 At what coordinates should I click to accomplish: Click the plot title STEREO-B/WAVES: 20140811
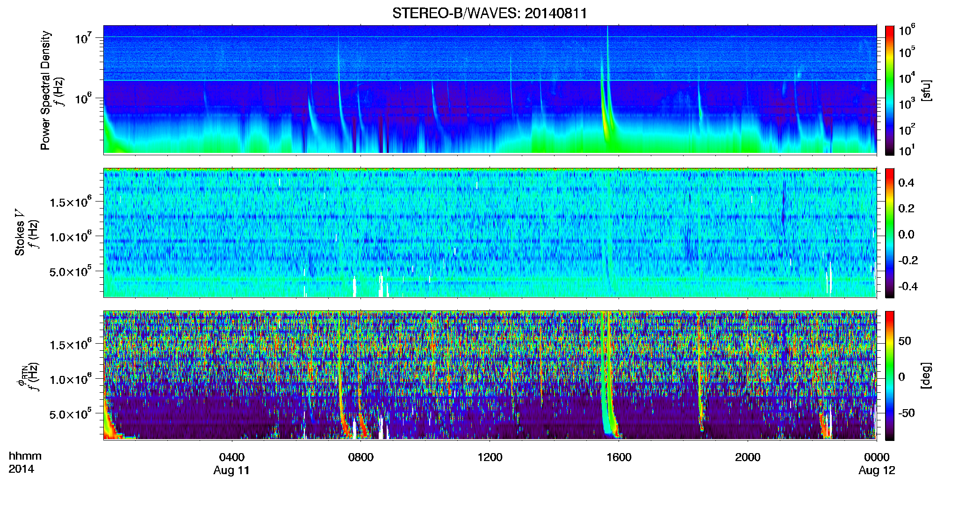tap(490, 13)
